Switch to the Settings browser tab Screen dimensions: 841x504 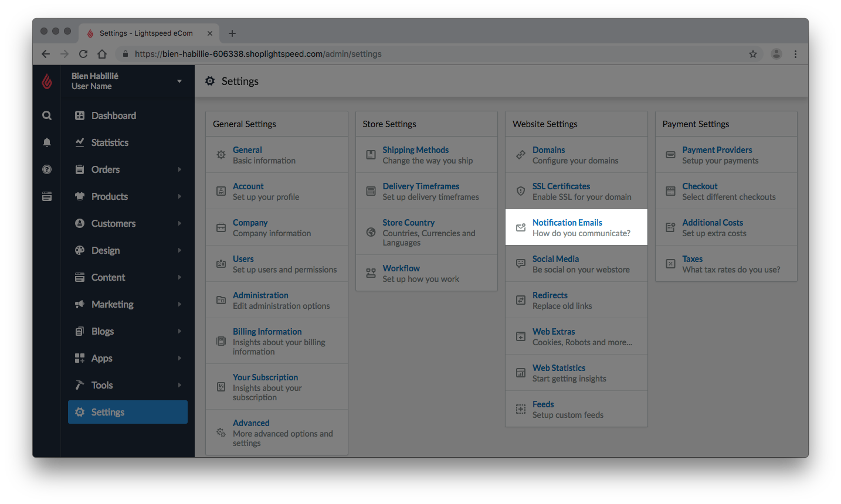[149, 33]
